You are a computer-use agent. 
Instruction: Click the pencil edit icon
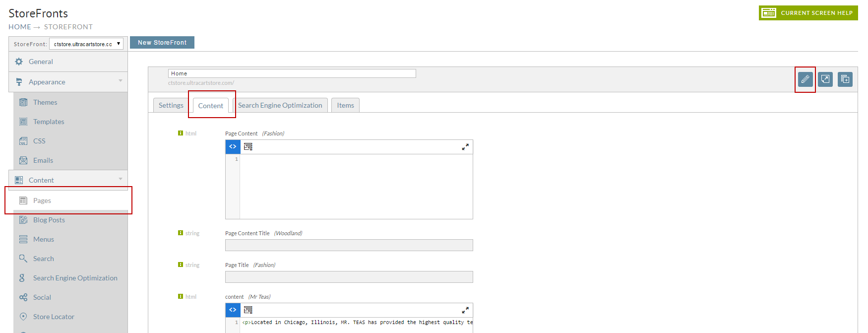click(805, 79)
